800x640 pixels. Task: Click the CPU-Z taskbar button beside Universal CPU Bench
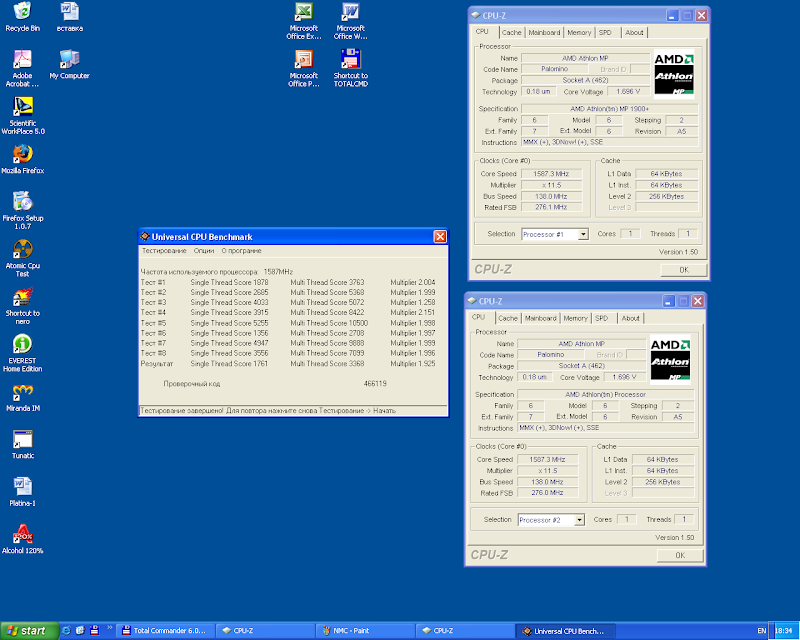[x=465, y=631]
